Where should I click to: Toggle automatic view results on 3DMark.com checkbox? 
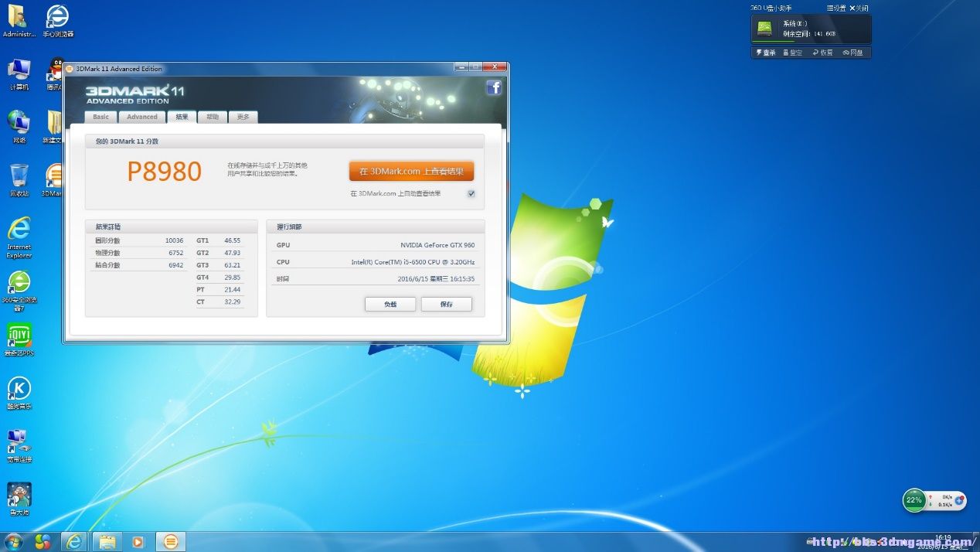point(471,193)
